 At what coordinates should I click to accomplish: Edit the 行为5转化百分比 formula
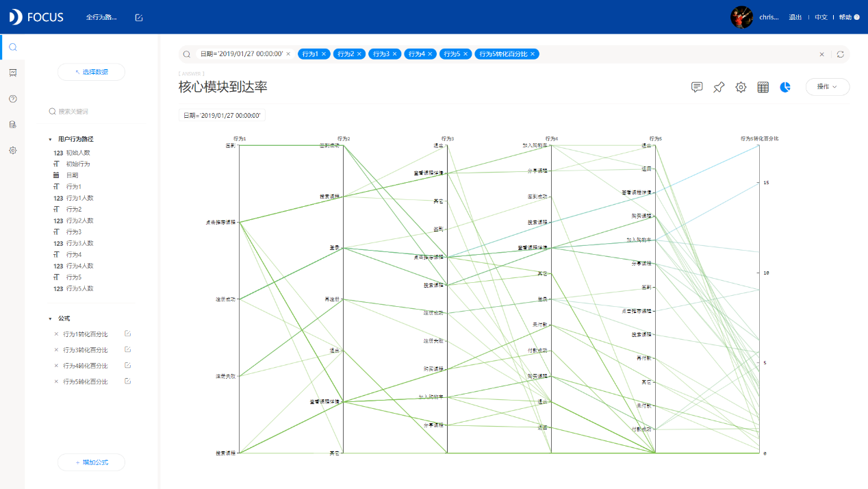[x=127, y=381]
